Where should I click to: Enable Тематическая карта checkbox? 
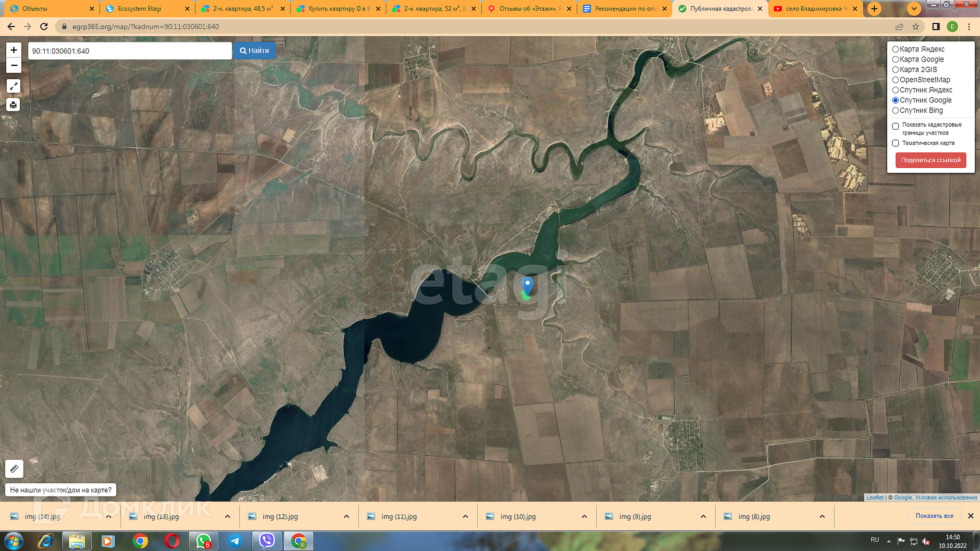pos(895,143)
